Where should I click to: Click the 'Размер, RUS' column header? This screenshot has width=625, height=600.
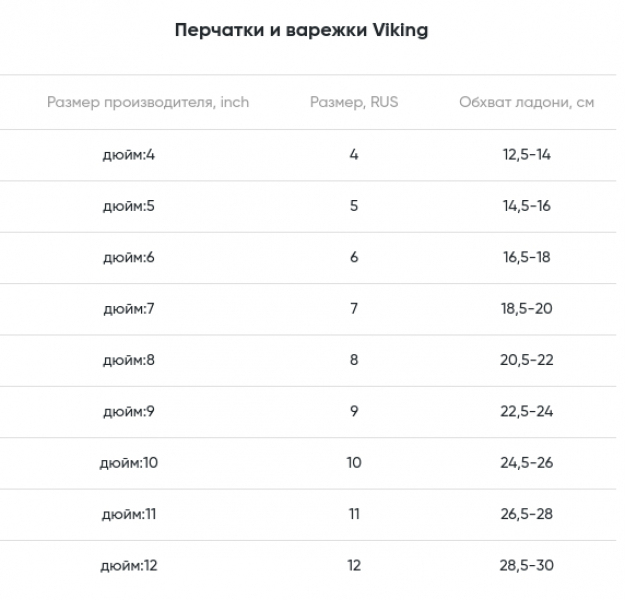click(x=354, y=102)
